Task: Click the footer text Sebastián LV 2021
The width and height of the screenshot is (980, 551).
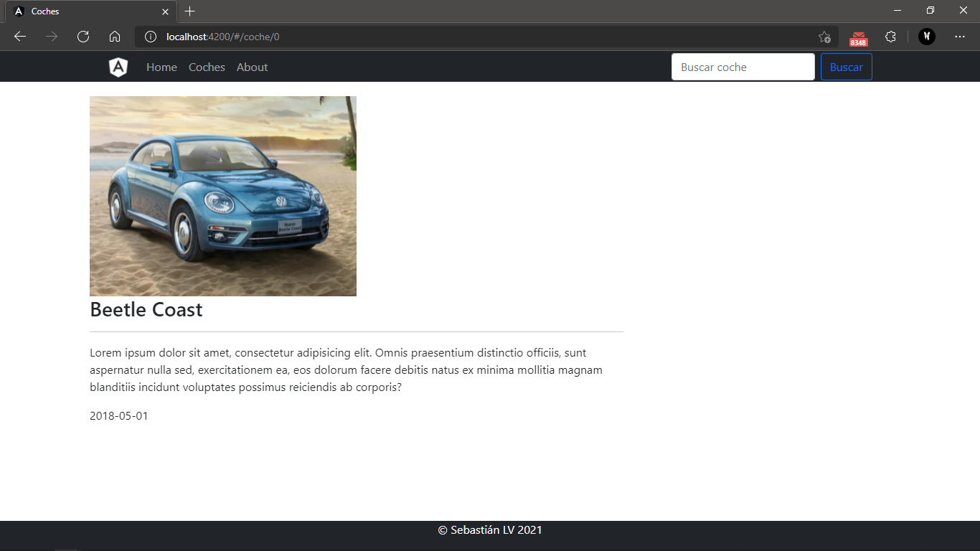Action: 490,530
